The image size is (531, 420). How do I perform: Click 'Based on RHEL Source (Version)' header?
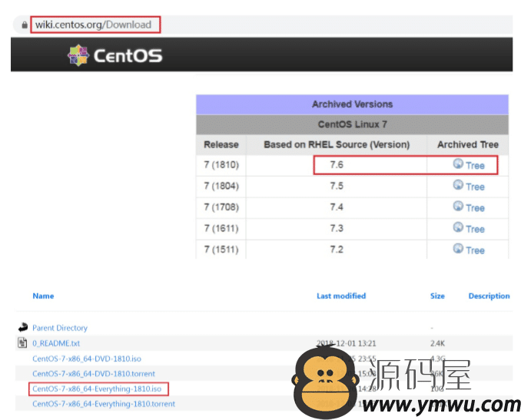(x=337, y=145)
